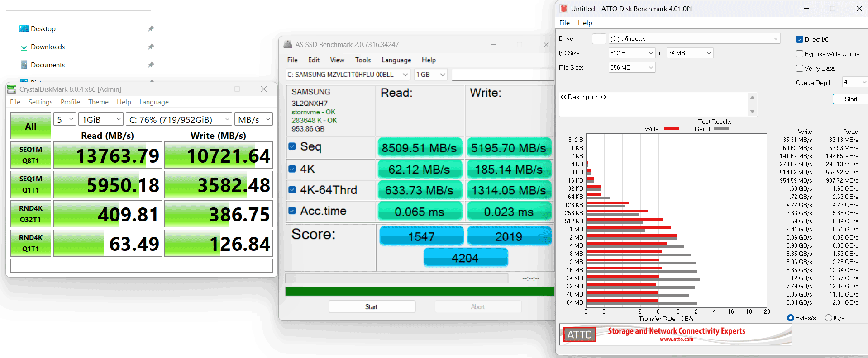
Task: Click the ATTO Disk Benchmark title icon
Action: pyautogui.click(x=564, y=9)
